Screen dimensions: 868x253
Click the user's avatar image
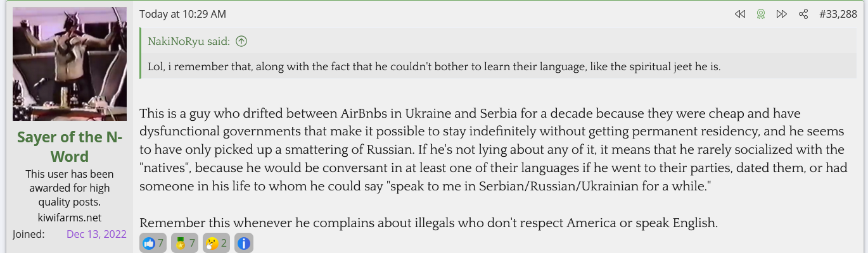70,64
